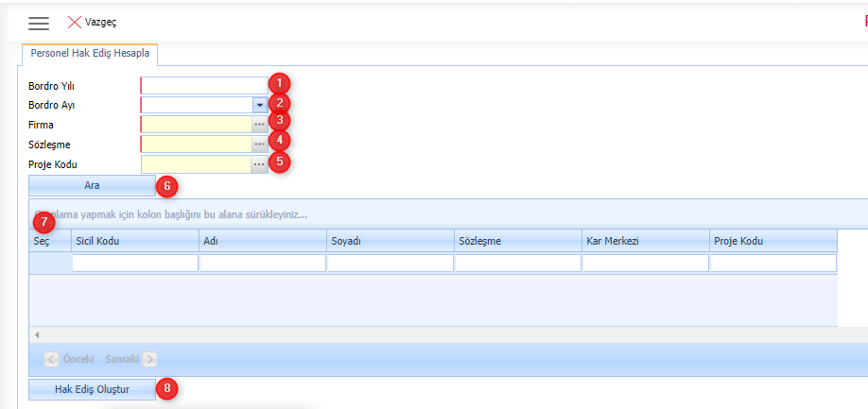868x409 pixels.
Task: Click the Vazgeç cancel button
Action: (x=93, y=22)
